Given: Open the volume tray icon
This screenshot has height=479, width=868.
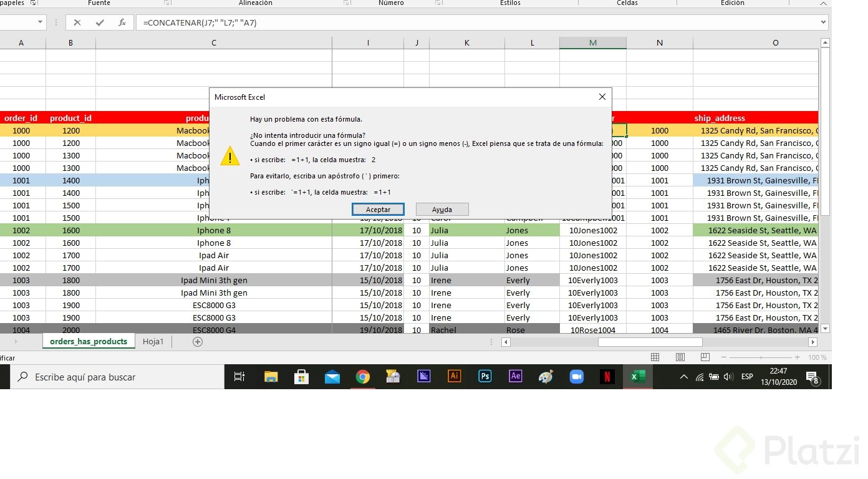Looking at the screenshot, I should tap(728, 377).
